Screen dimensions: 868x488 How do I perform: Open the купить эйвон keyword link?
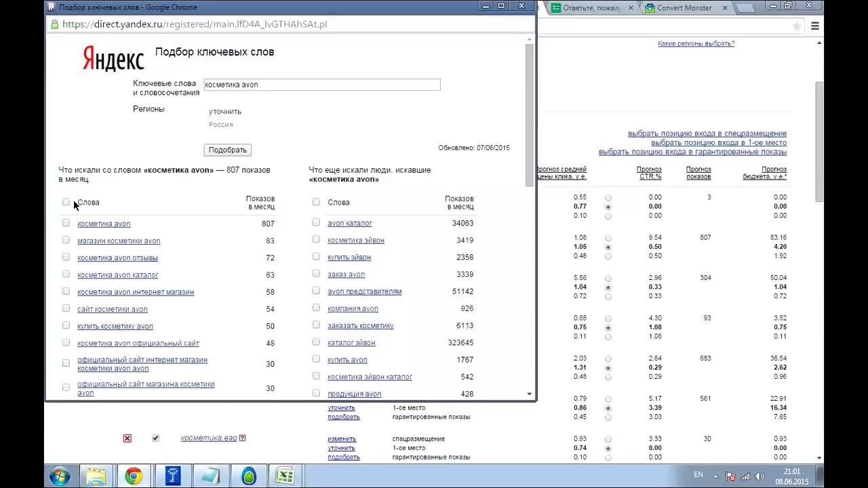pos(349,258)
